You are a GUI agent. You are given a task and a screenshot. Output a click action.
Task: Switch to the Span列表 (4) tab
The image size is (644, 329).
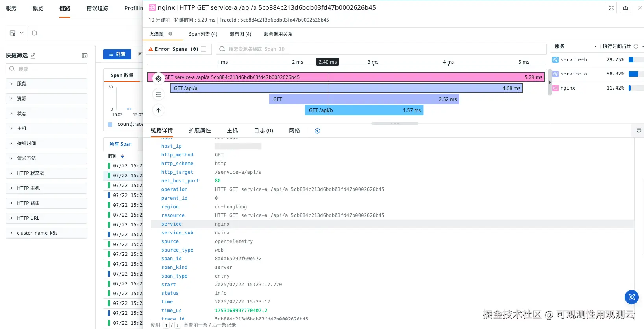tap(203, 34)
